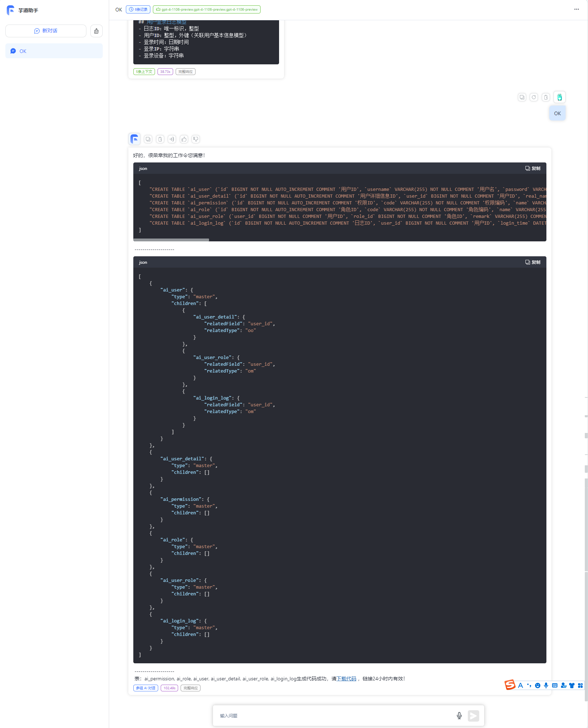This screenshot has width=588, height=728.
Task: Read the assistant reply aloud
Action: 172,139
